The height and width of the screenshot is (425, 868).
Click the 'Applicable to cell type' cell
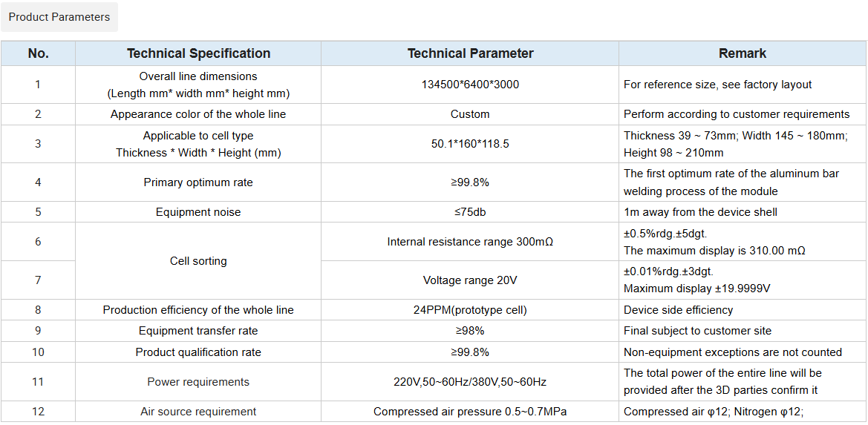point(198,144)
